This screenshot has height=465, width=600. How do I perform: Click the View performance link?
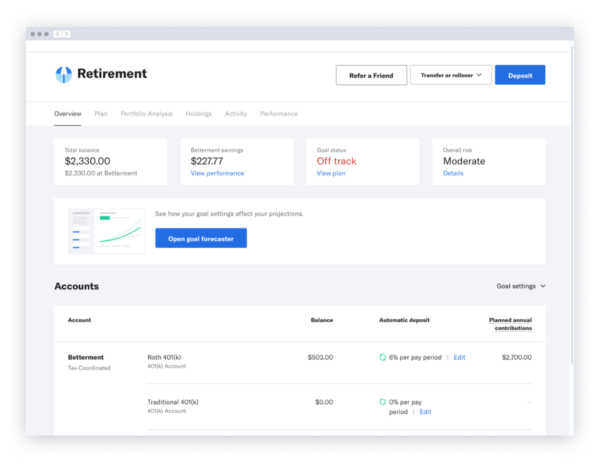tap(217, 173)
